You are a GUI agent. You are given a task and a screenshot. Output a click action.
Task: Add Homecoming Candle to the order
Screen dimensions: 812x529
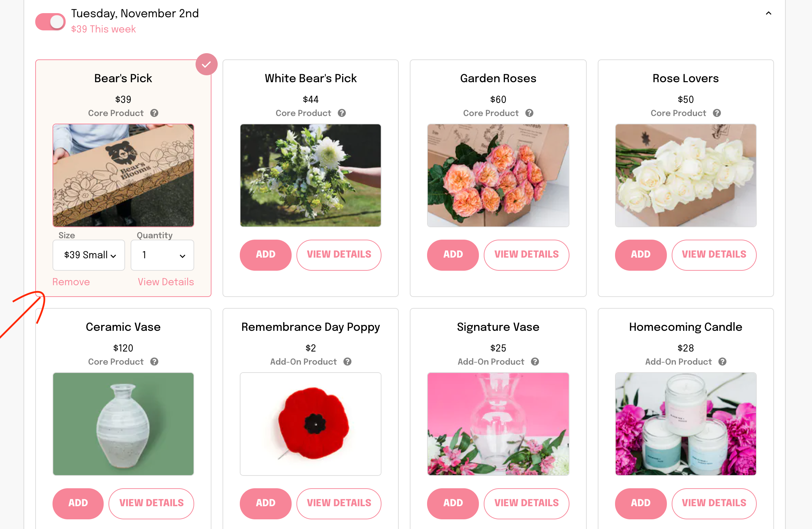tap(640, 503)
